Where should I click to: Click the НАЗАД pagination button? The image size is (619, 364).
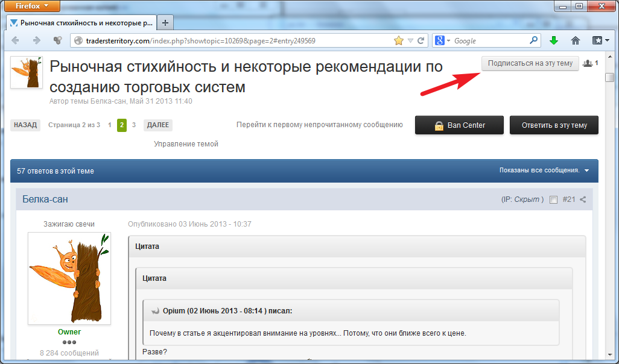tap(25, 125)
